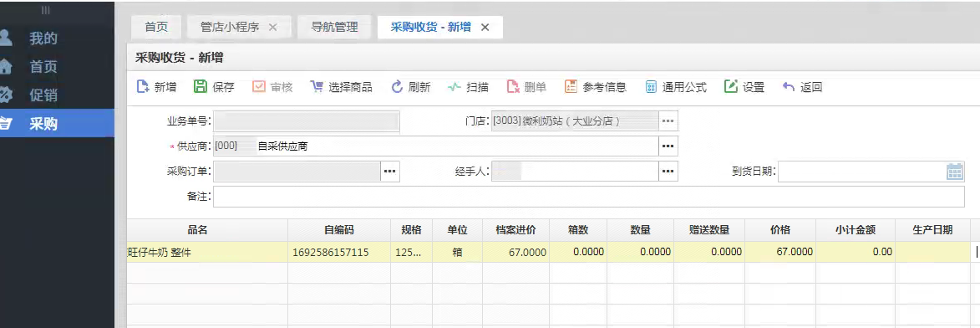Open the 采购订单 lookup ellipsis button
The width and height of the screenshot is (980, 328).
390,172
